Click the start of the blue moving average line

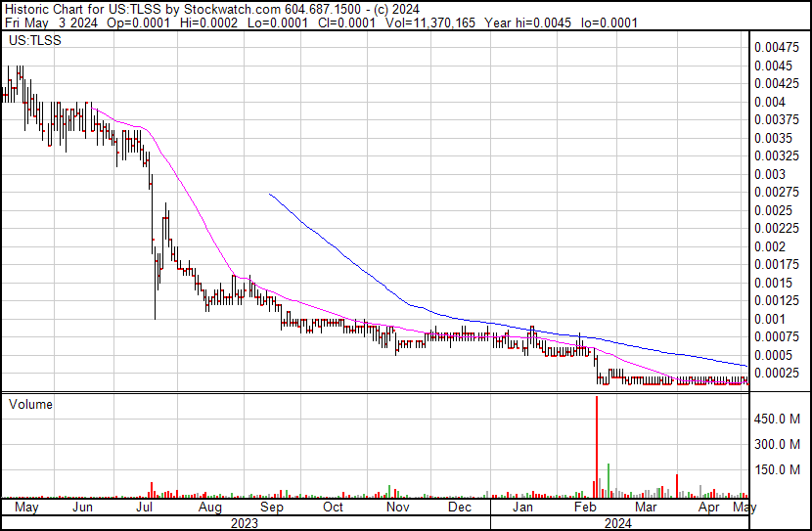270,195
